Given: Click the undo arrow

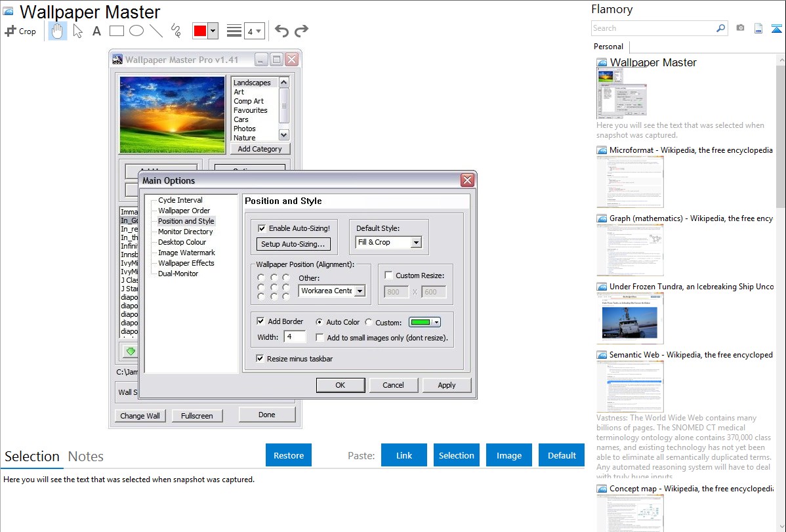Looking at the screenshot, I should [x=281, y=31].
